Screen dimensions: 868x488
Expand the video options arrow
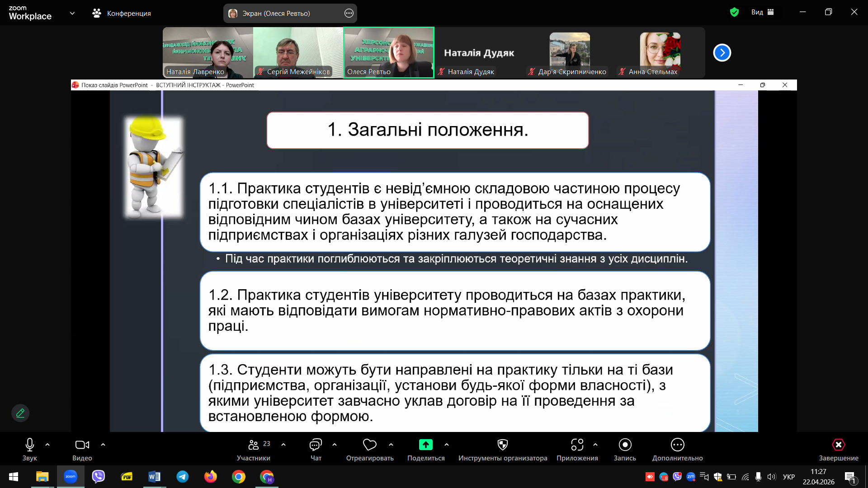pyautogui.click(x=103, y=445)
